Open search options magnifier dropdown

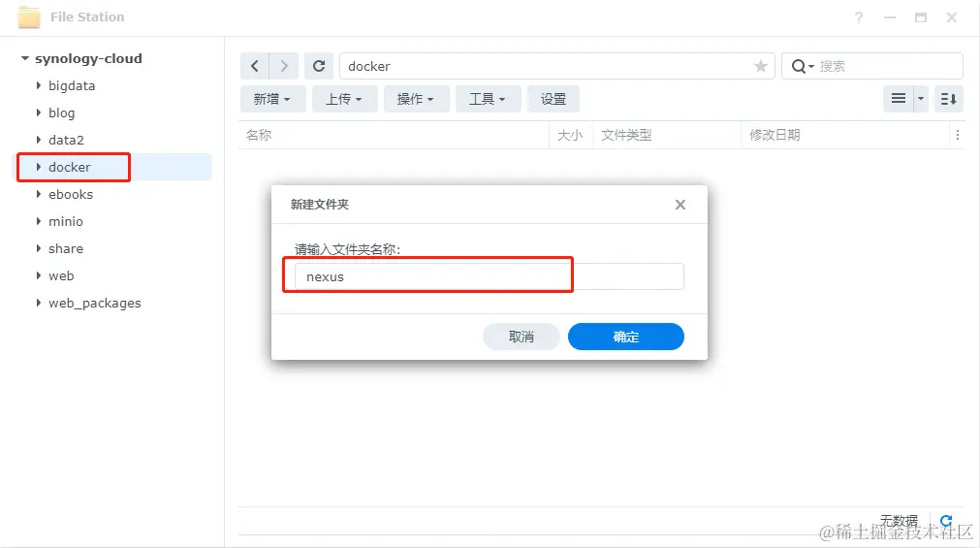tap(803, 66)
